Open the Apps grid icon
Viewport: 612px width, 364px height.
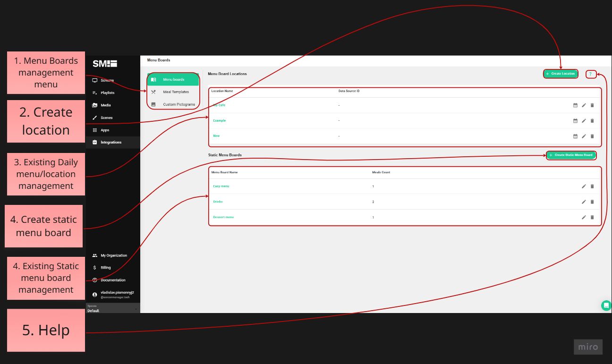[x=95, y=130]
